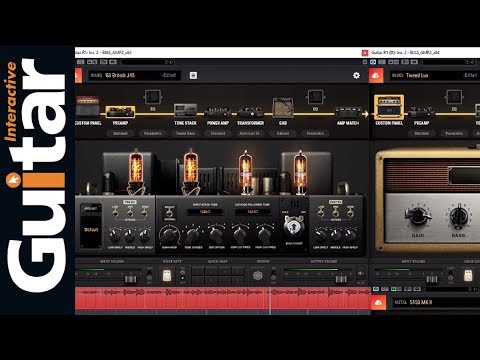
Task: Toggle Pre EQ mid bypass switch
Action: coord(130,213)
